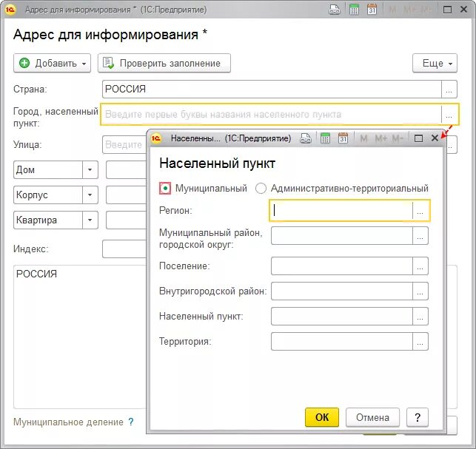Click the Населенный пункт input field in dialog

(342, 317)
